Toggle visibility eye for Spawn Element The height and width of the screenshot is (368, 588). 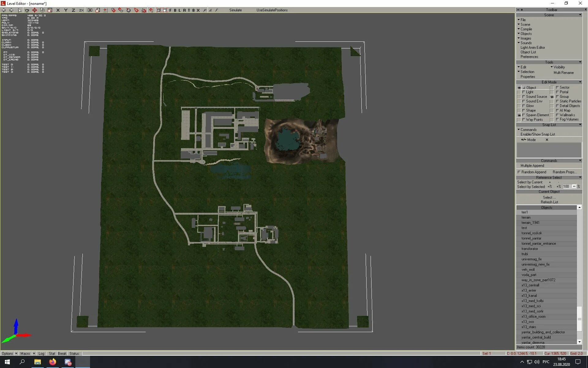[519, 115]
